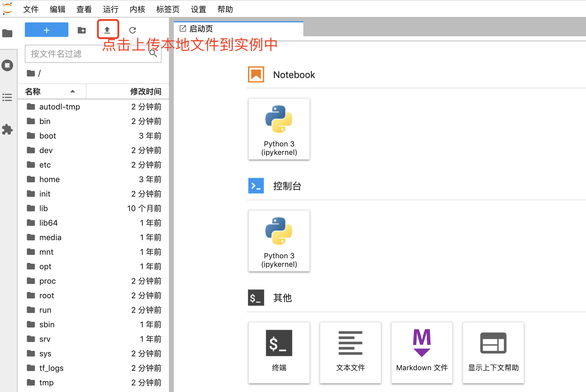Select the bin folder

point(93,121)
